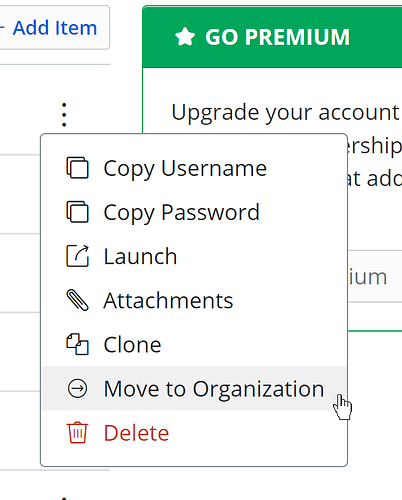Open the partially visible three-dot menu at the bottom
Image resolution: width=402 pixels, height=500 pixels.
point(64,498)
